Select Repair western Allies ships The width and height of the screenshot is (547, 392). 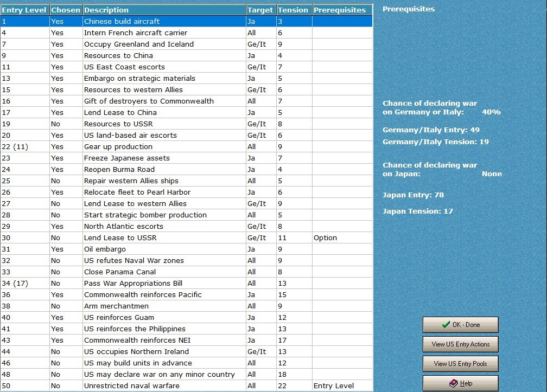[186, 181]
